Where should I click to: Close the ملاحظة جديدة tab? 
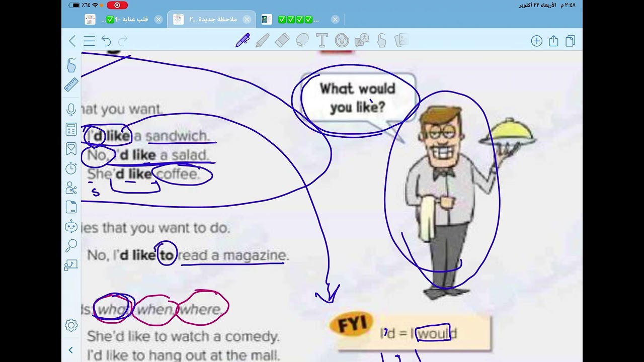point(247,19)
